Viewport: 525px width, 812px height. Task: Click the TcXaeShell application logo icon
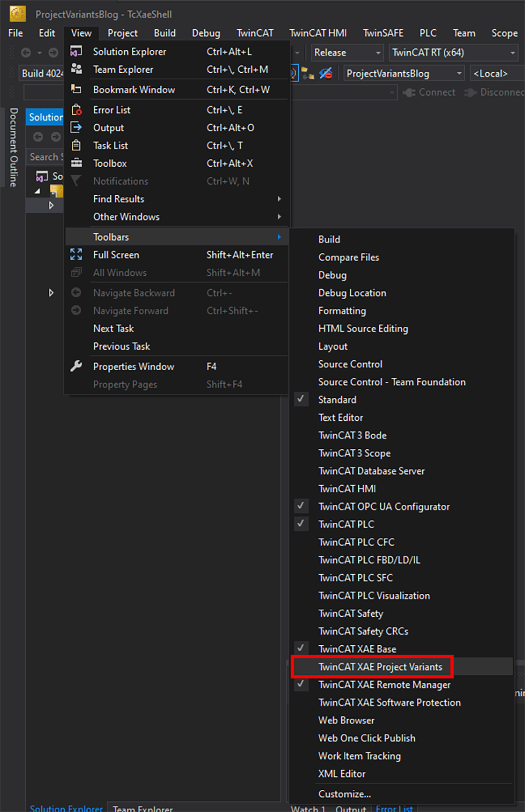tap(17, 13)
